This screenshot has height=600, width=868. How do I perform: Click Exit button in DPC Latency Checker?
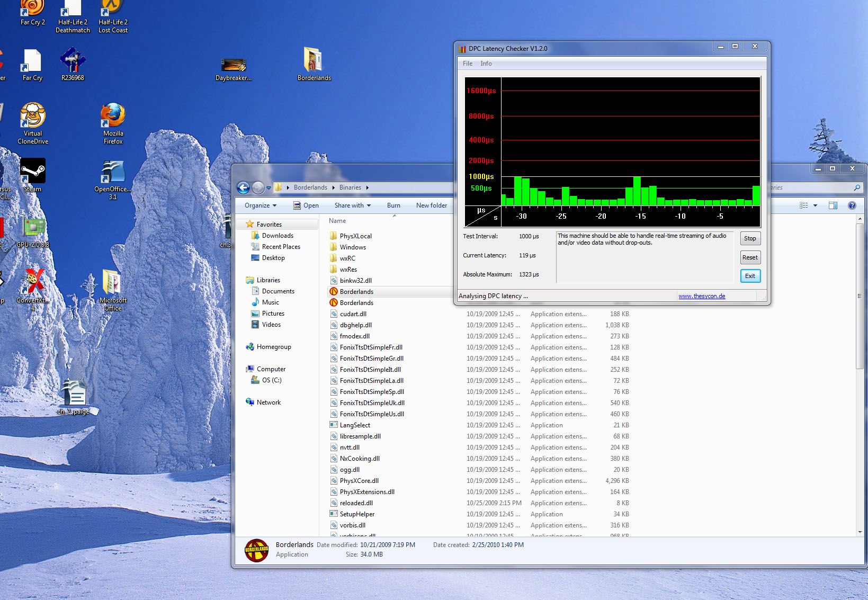tap(750, 276)
